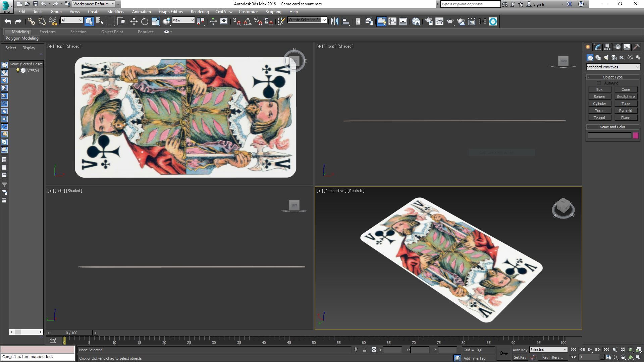Viewport: 644px width, 362px height.
Task: Click the Mirror tool icon
Action: 334,21
